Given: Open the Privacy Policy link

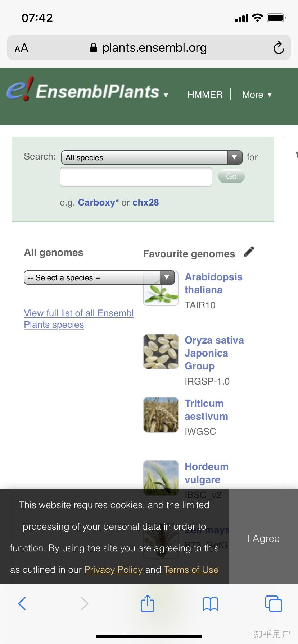Looking at the screenshot, I should (113, 570).
